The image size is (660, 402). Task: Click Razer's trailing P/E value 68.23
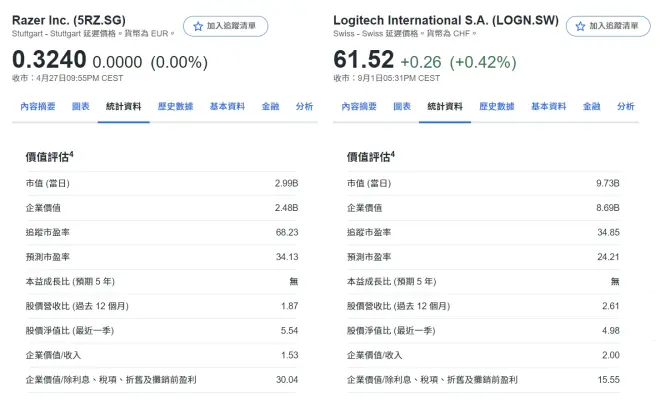(287, 232)
